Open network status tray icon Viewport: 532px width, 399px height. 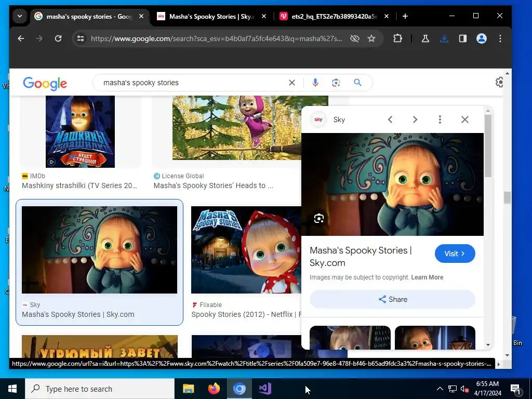[453, 389]
